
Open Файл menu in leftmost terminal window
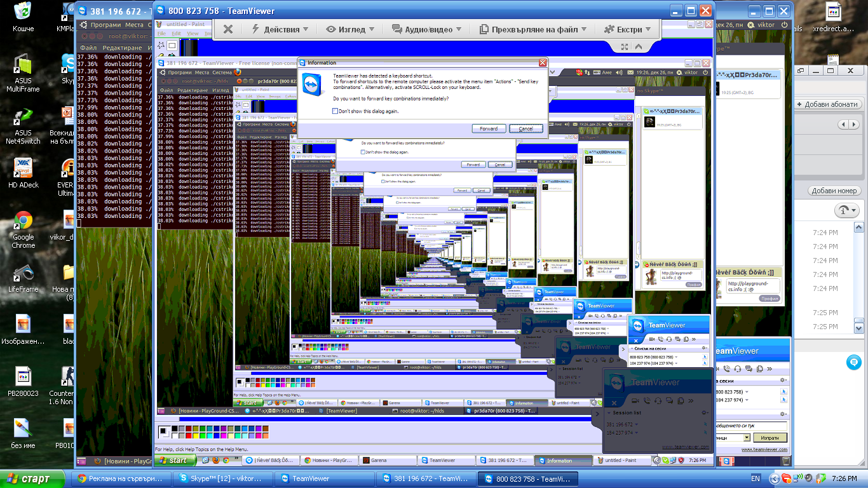pos(88,48)
